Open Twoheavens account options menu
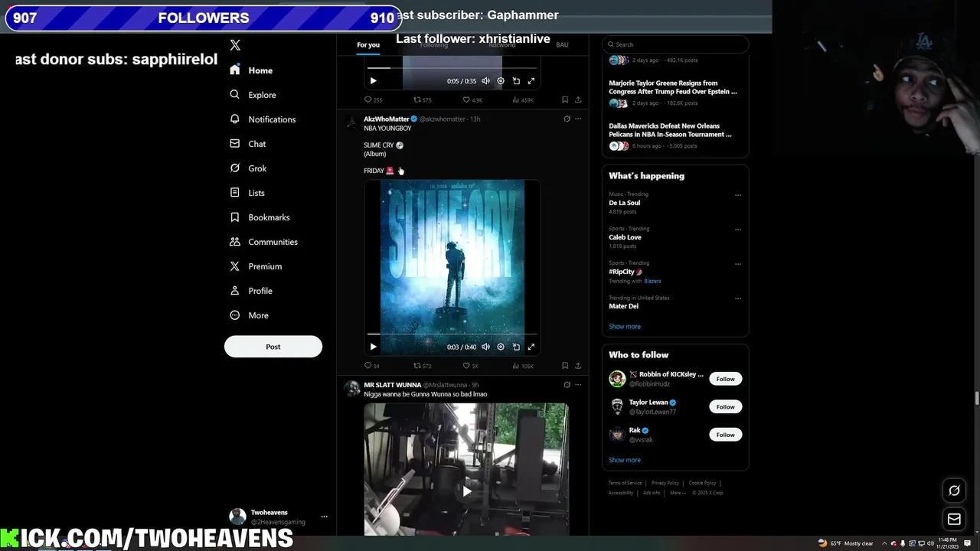The height and width of the screenshot is (551, 980). click(324, 517)
